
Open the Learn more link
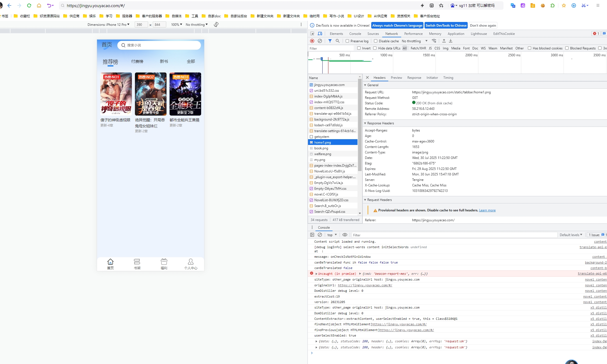click(x=487, y=210)
